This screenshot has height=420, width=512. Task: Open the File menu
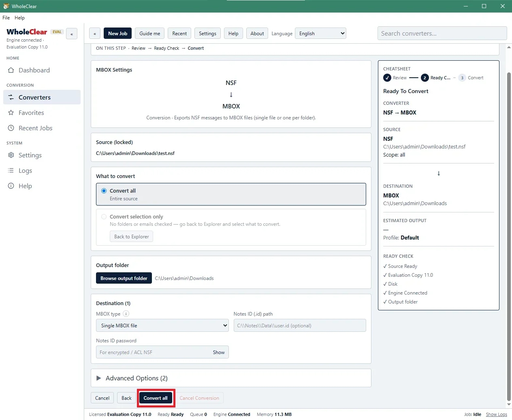(6, 18)
